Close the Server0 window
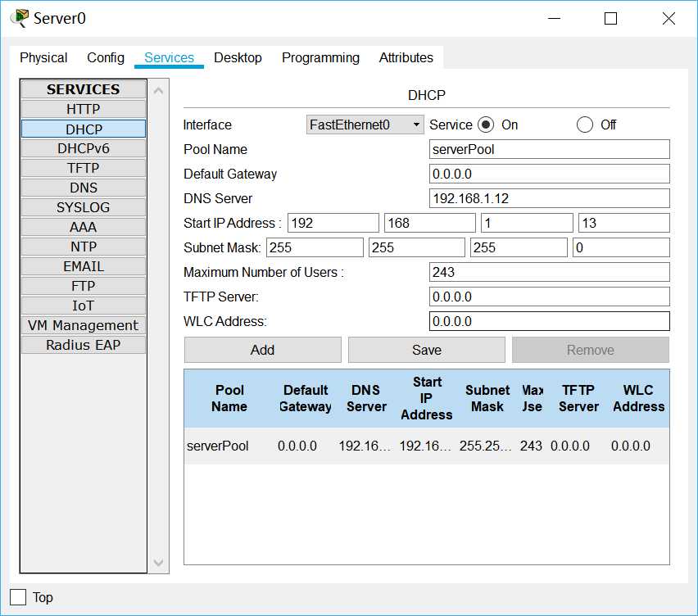This screenshot has height=616, width=698. coord(669,18)
